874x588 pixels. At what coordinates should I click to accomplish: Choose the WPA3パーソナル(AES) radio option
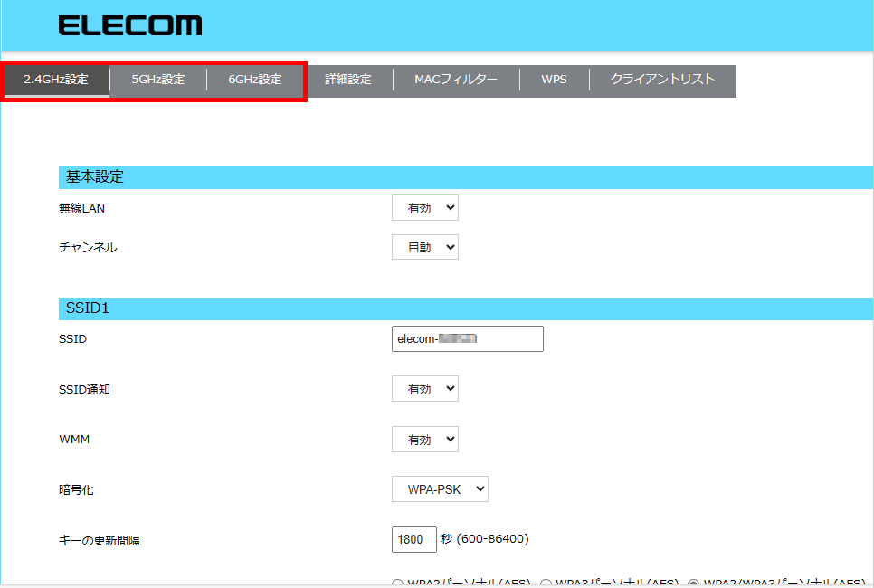(546, 583)
